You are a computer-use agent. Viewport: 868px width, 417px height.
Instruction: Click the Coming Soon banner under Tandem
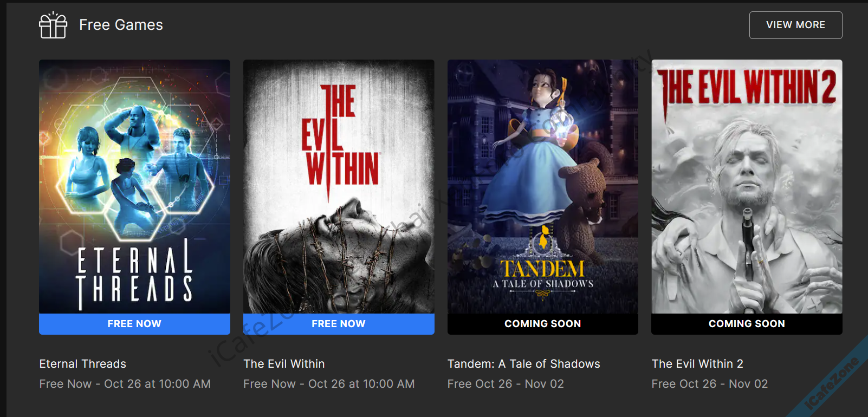[543, 324]
